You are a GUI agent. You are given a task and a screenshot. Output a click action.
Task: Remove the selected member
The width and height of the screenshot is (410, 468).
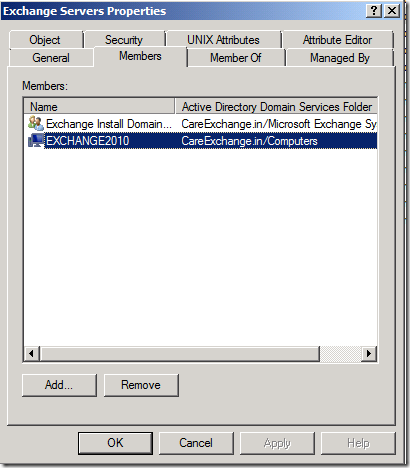click(141, 385)
